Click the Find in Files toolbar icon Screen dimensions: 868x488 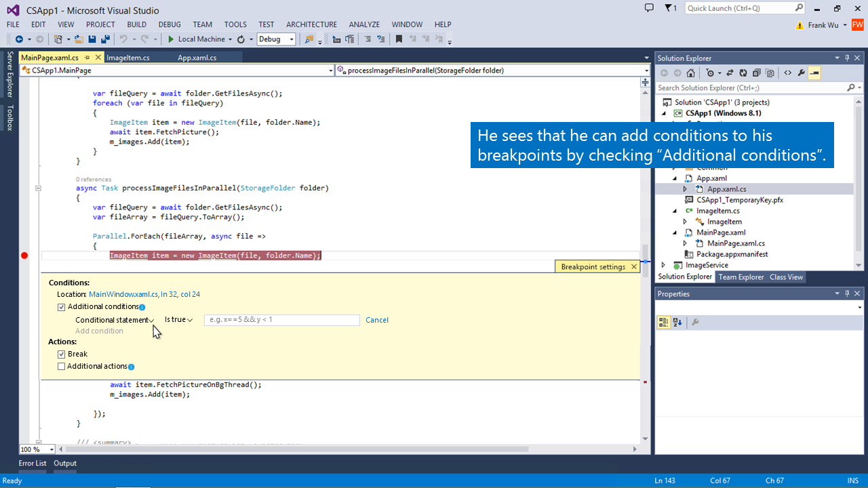tap(310, 39)
